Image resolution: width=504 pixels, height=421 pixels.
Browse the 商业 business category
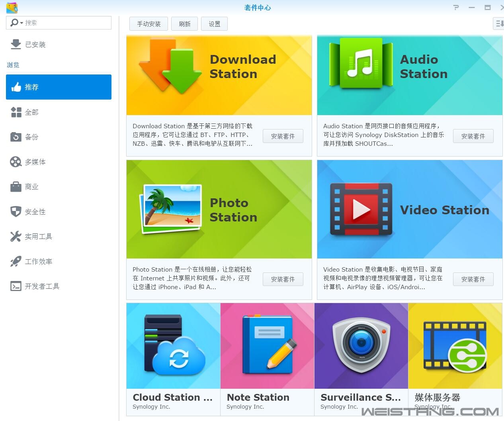click(59, 186)
